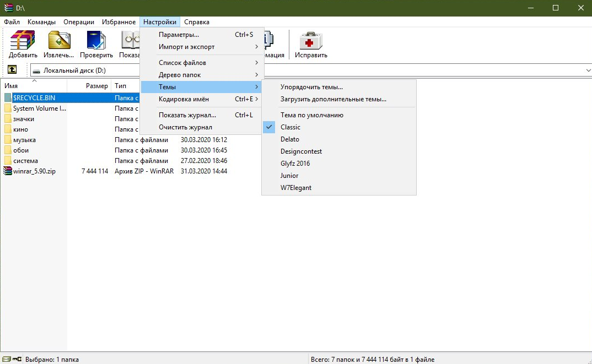Open Упорядочить темы... dialog

click(338, 87)
